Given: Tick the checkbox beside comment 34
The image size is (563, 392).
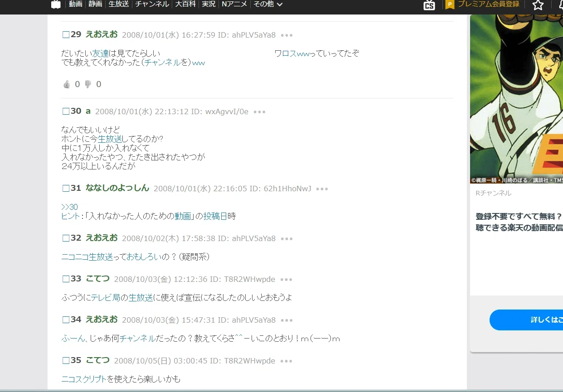Looking at the screenshot, I should [x=66, y=320].
